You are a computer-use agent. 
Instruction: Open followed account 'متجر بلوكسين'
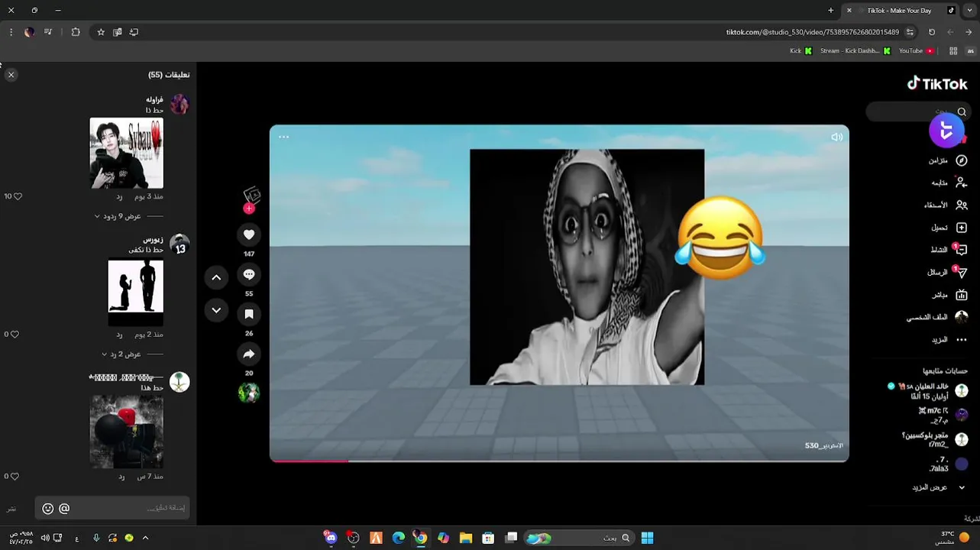935,439
